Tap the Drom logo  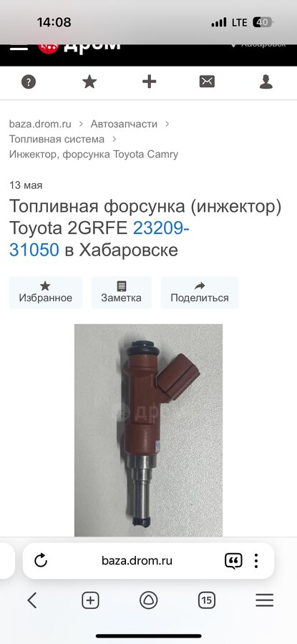click(x=79, y=47)
